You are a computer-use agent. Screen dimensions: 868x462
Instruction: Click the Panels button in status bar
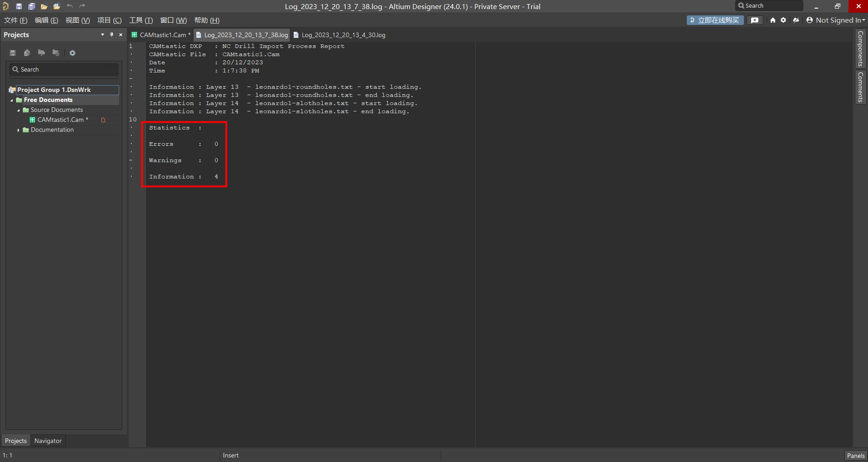(x=855, y=456)
